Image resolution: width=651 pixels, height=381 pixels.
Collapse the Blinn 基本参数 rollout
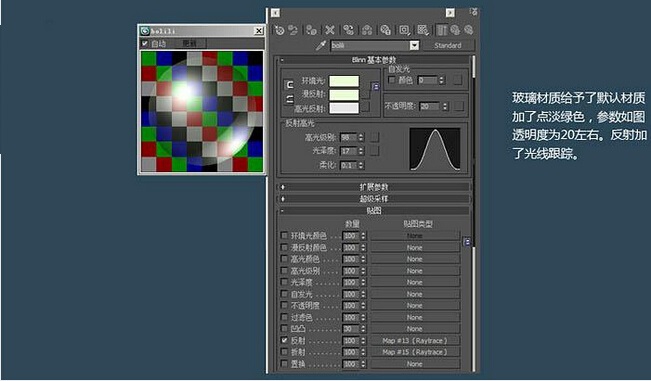coord(373,60)
